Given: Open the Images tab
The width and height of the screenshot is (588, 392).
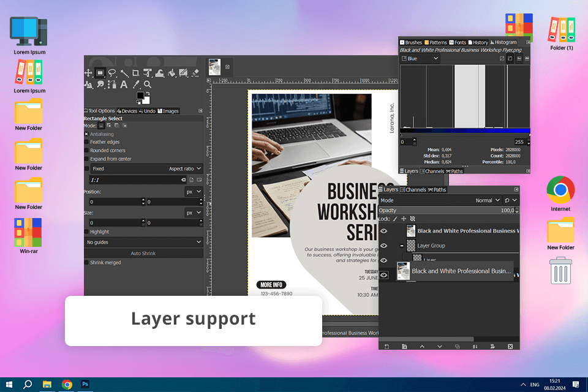Looking at the screenshot, I should pyautogui.click(x=168, y=111).
